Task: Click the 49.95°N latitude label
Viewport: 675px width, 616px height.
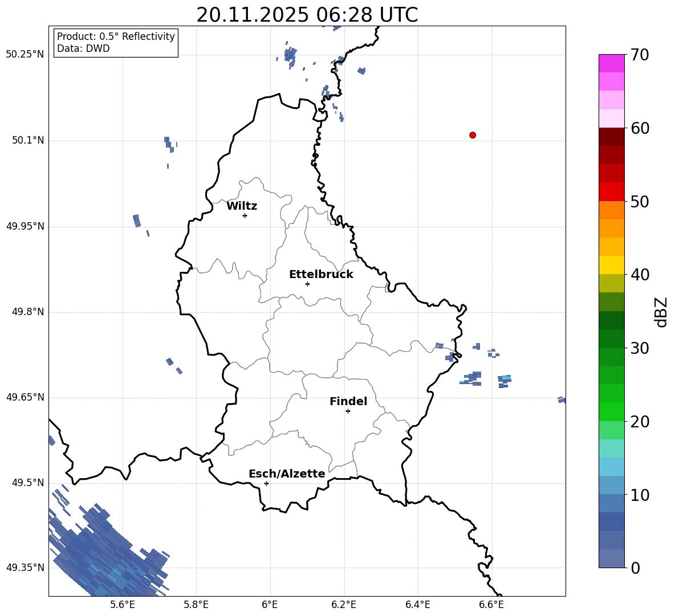Action: [25, 226]
